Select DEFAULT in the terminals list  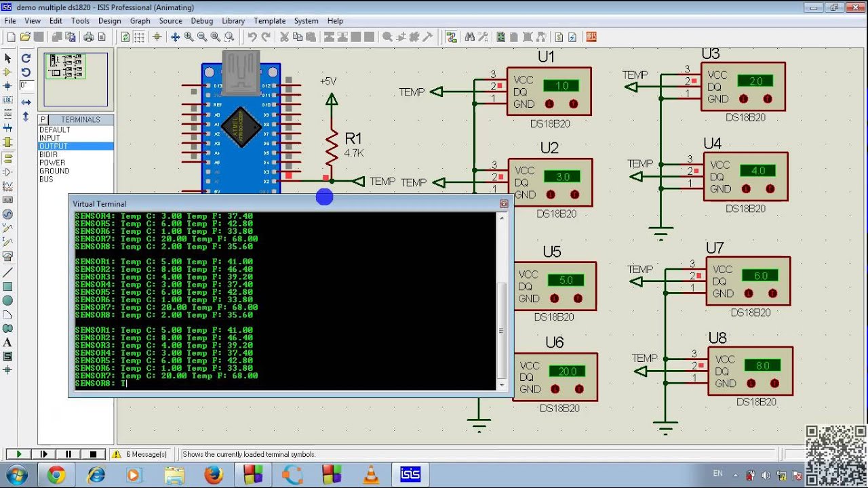55,129
